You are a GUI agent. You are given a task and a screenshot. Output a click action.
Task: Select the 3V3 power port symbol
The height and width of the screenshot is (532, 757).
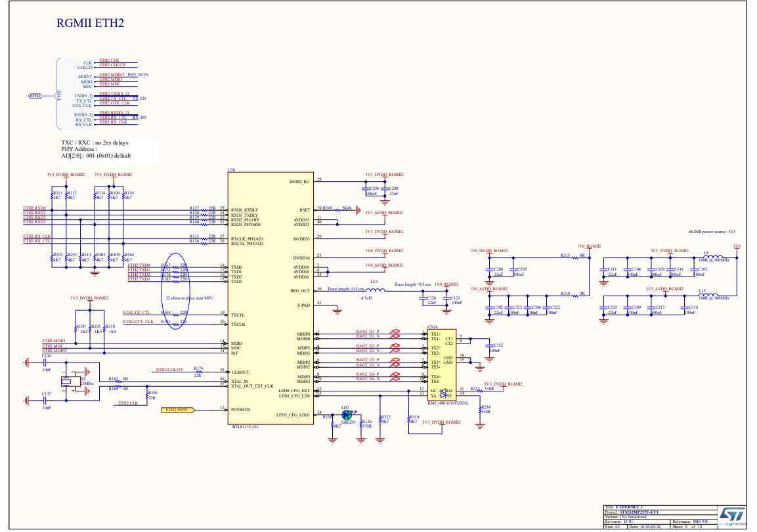pyautogui.click(x=737, y=249)
